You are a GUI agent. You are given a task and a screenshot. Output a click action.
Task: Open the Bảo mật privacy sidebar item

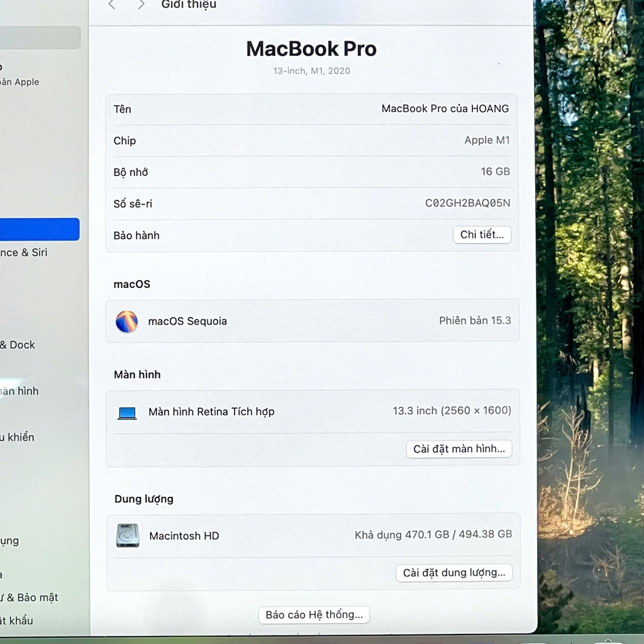point(29,597)
